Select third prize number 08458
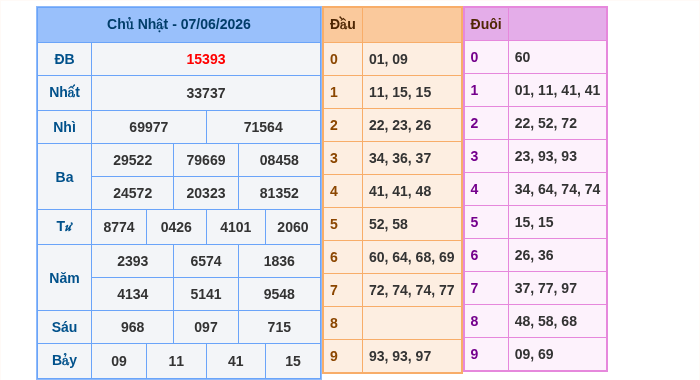Screen dimensions: 700x380 279,160
